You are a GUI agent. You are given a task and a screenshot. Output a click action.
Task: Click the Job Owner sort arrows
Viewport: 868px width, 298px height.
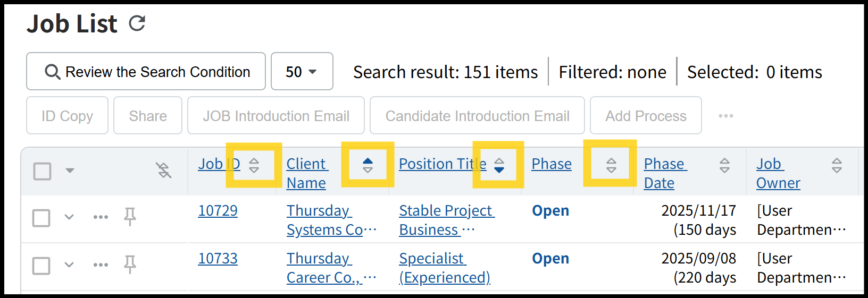pos(837,165)
